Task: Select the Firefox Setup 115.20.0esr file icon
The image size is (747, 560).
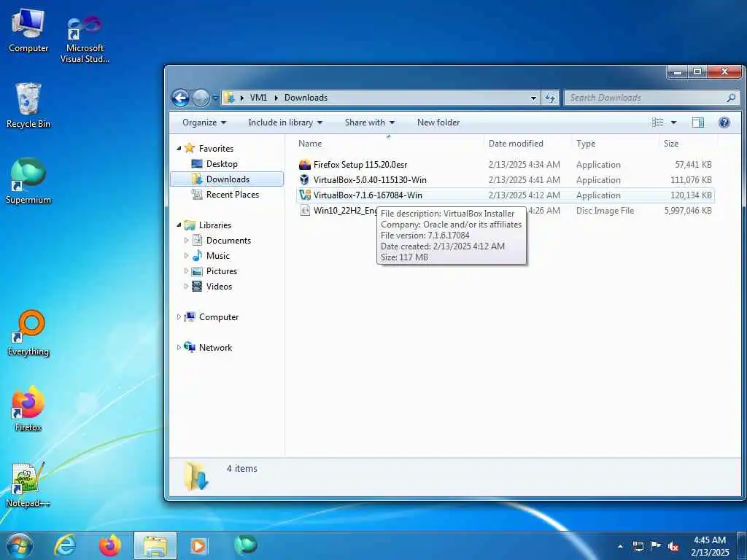Action: [305, 165]
